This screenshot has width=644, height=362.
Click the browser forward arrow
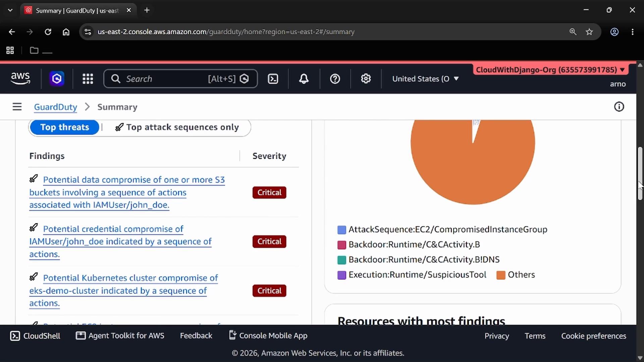pyautogui.click(x=30, y=32)
